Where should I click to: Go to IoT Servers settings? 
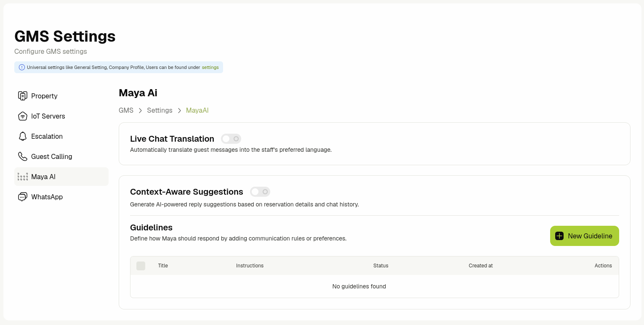click(x=61, y=116)
